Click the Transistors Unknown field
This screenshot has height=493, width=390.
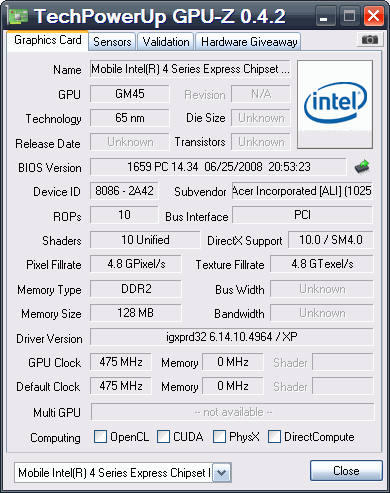(261, 142)
